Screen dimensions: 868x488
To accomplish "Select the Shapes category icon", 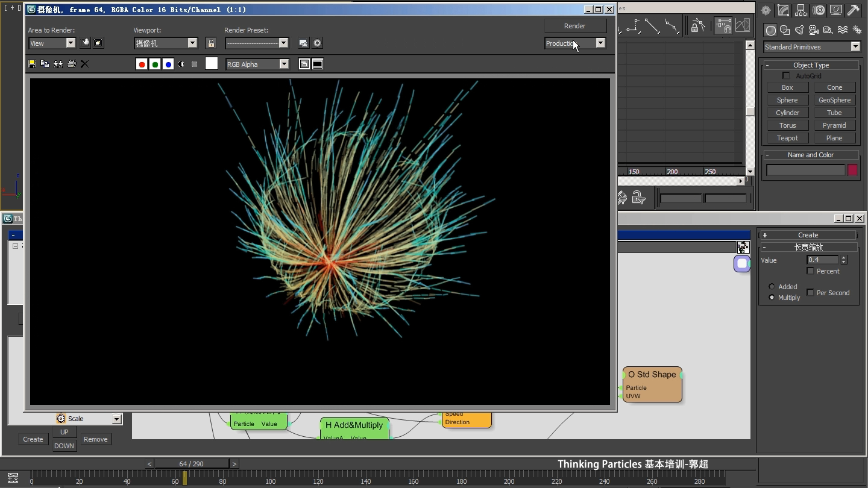I will pos(785,30).
